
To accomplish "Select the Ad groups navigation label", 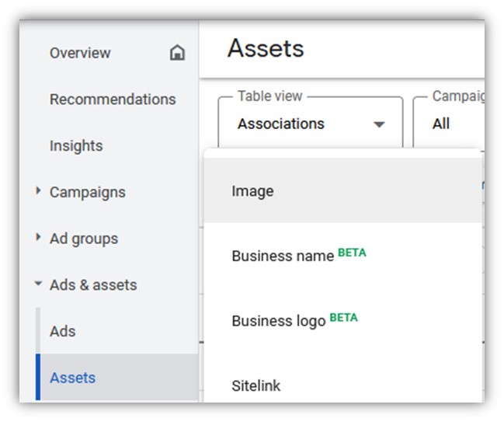I will coord(84,239).
